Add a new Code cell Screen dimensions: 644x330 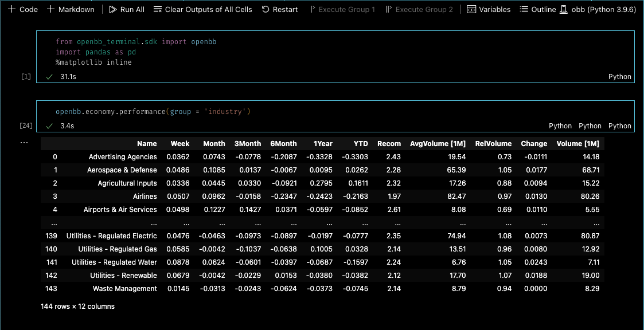[22, 9]
